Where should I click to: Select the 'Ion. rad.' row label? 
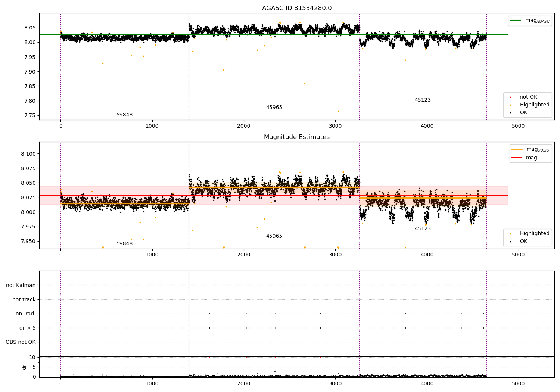(x=25, y=314)
